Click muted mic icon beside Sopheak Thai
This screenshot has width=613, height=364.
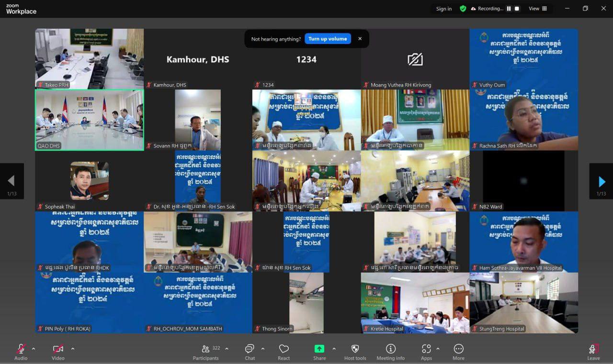click(x=41, y=207)
